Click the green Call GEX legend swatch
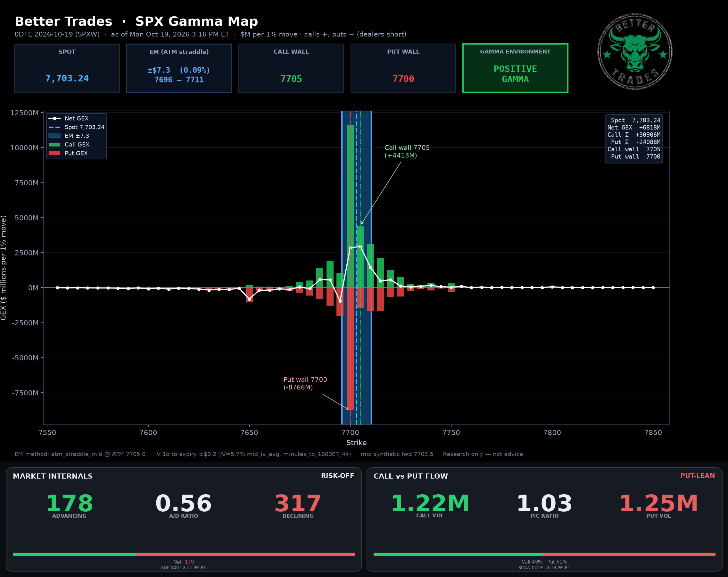The width and height of the screenshot is (728, 577). 54,145
